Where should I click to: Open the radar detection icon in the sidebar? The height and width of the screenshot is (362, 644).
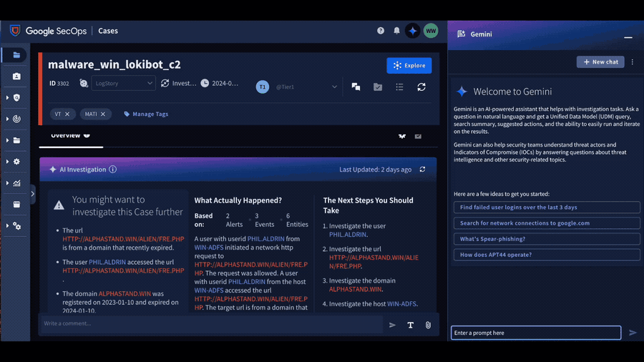click(16, 119)
